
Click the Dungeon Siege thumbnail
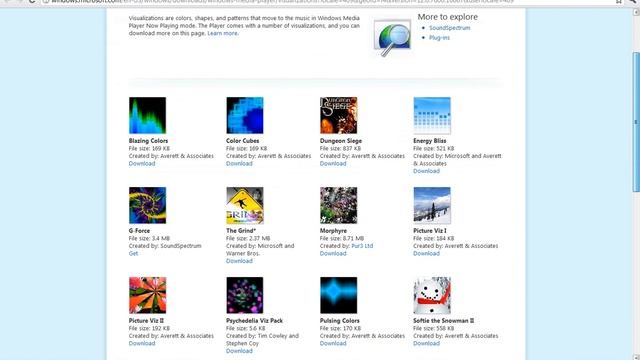[x=338, y=116]
